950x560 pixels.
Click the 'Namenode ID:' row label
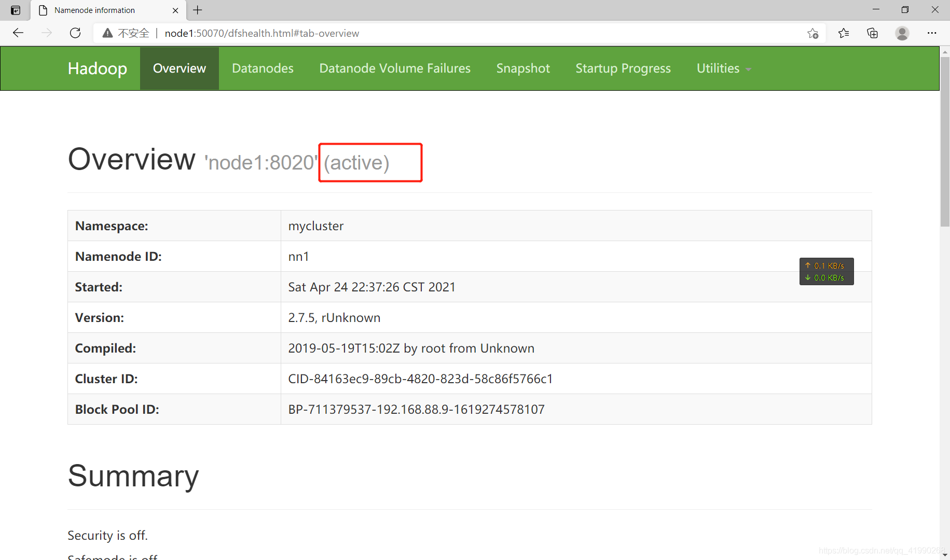(x=118, y=257)
